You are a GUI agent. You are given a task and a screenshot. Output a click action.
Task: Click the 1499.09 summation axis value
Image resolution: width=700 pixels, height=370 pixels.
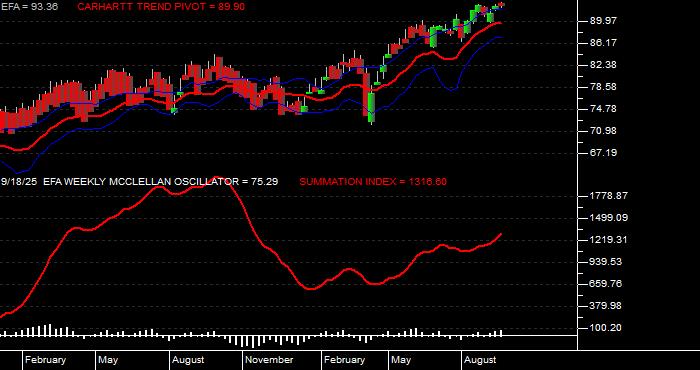tap(609, 218)
